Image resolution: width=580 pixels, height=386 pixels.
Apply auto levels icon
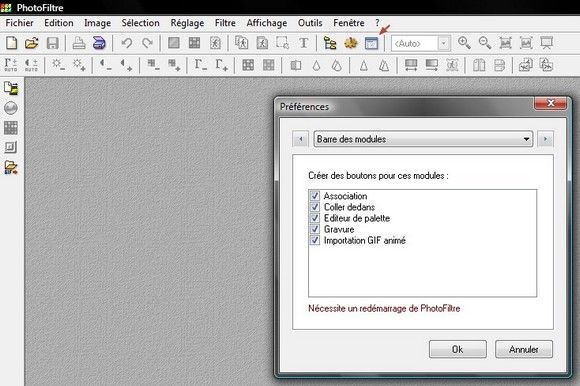[11, 65]
